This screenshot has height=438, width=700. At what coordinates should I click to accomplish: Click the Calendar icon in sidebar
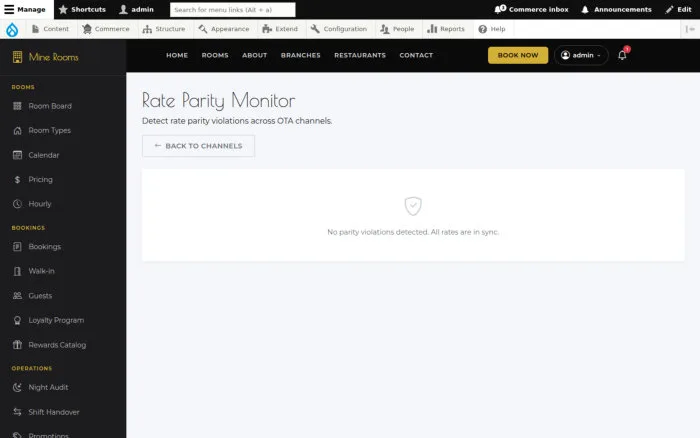(x=17, y=155)
